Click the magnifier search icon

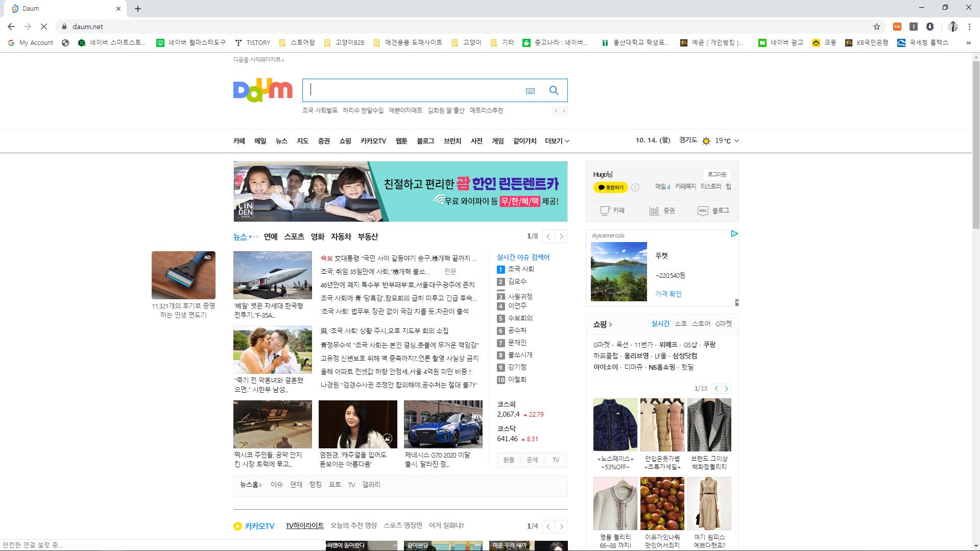pos(554,90)
